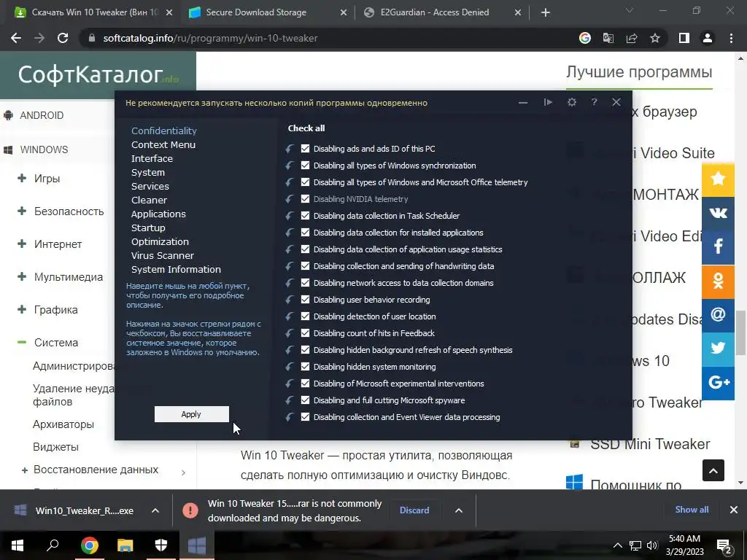Uncheck Disabling user behavior recording
Image resolution: width=747 pixels, height=560 pixels.
click(x=306, y=300)
